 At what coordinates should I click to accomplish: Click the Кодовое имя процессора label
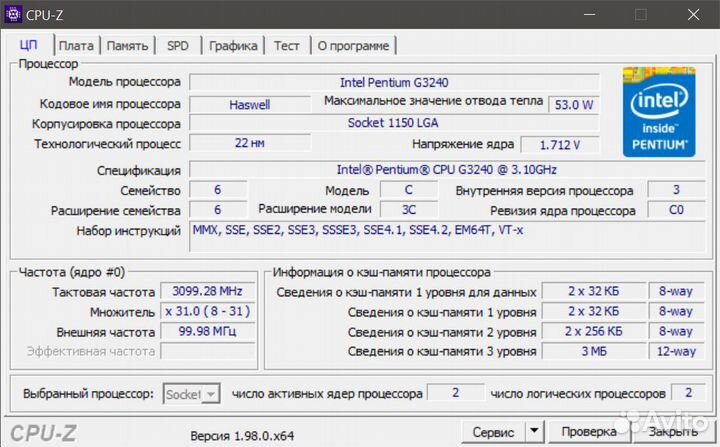click(110, 104)
